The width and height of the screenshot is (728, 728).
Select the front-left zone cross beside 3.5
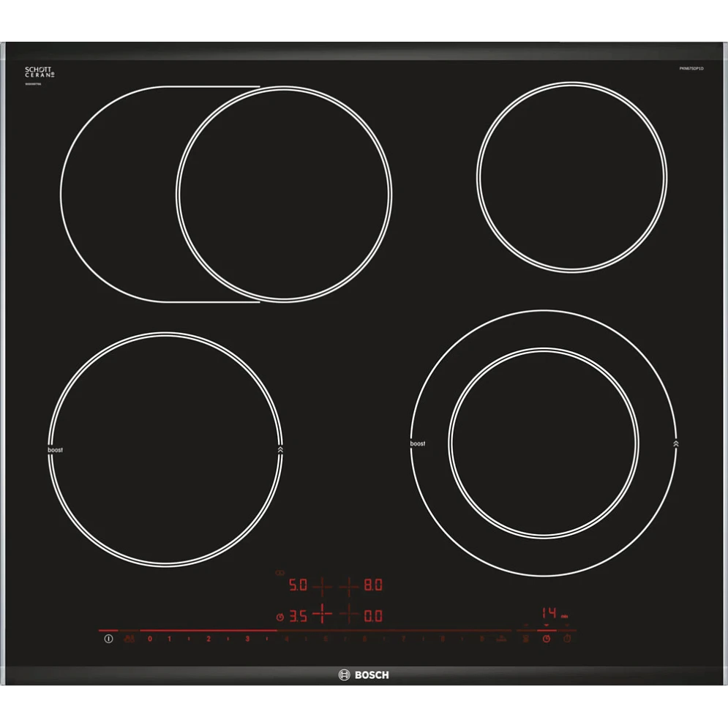coord(322,615)
